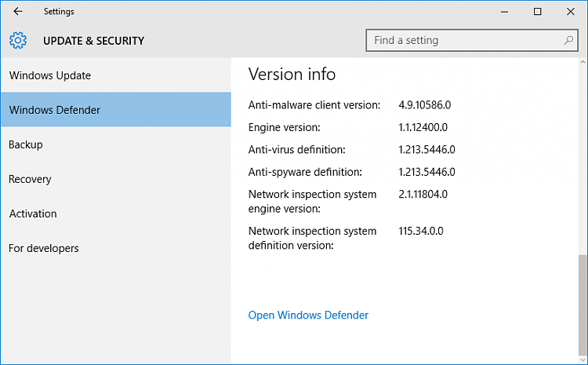Screen dimensions: 588x365
Task: Click the scroll up arrow
Action: coord(583,62)
